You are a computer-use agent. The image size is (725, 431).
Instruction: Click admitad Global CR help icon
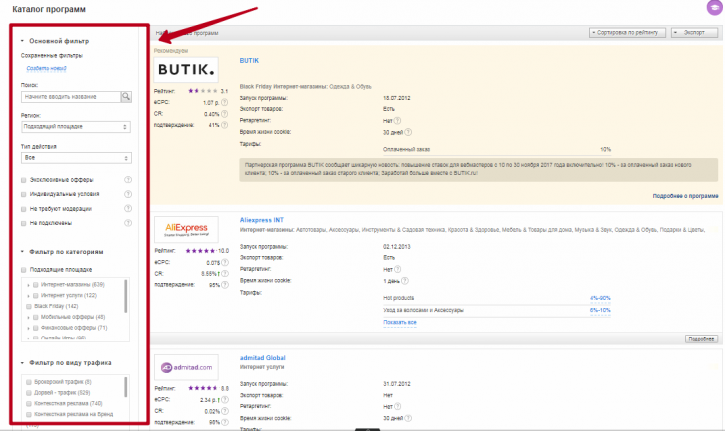click(225, 411)
